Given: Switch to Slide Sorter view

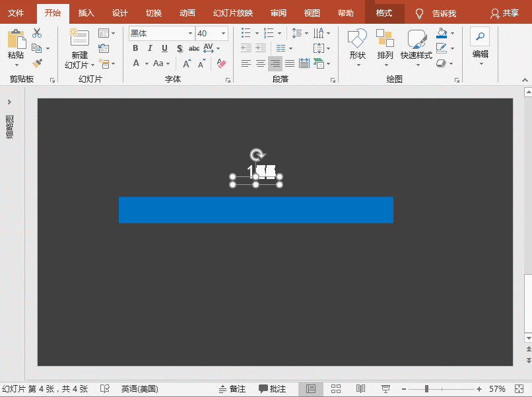Looking at the screenshot, I should (336, 389).
